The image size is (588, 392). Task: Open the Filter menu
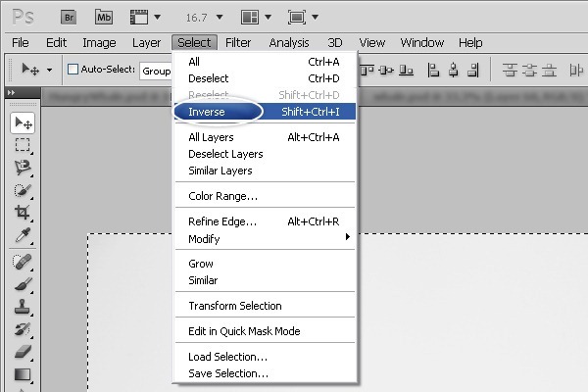point(238,43)
